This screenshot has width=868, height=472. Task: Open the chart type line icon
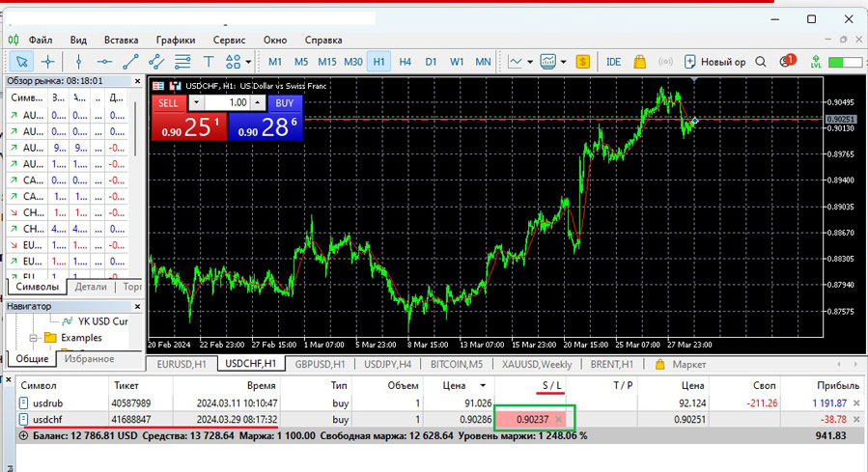point(515,62)
